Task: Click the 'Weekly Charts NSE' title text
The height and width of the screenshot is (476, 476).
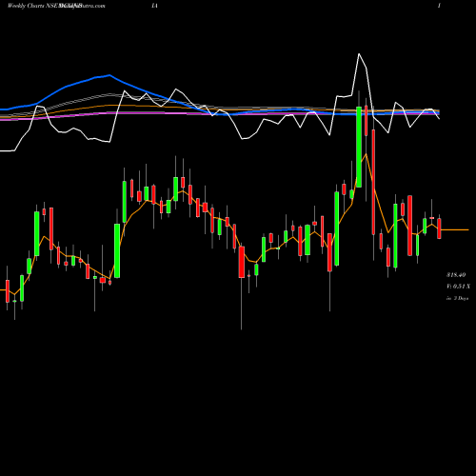Action: click(33, 6)
